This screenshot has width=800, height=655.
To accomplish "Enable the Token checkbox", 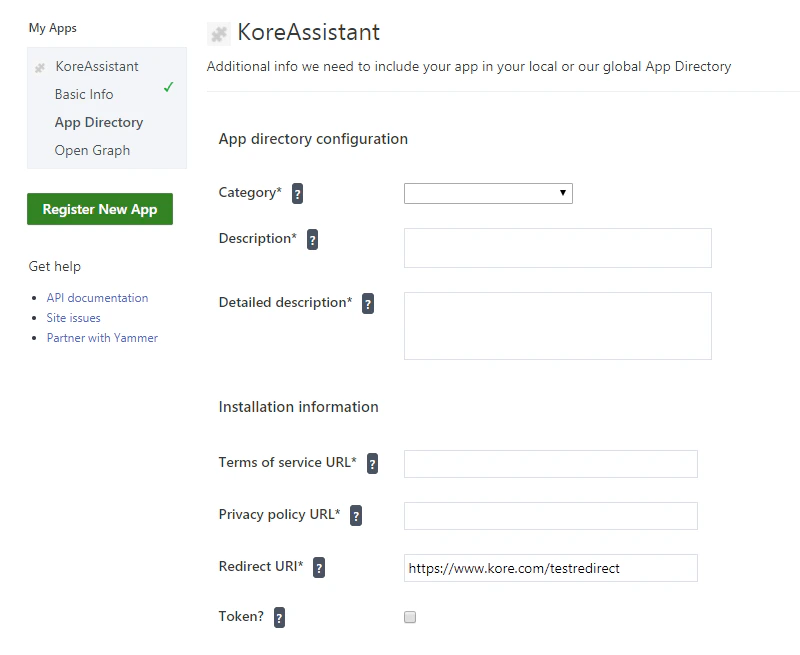I will click(x=410, y=617).
